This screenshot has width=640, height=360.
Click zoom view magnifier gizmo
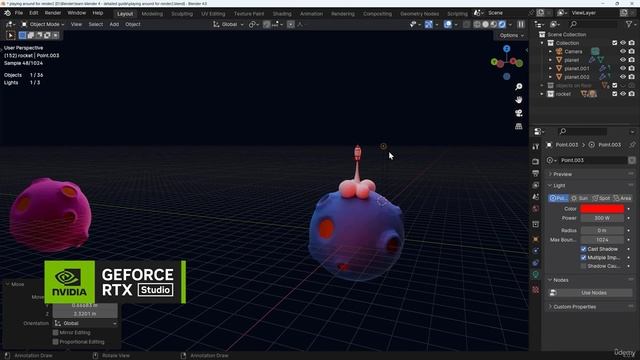tap(518, 87)
